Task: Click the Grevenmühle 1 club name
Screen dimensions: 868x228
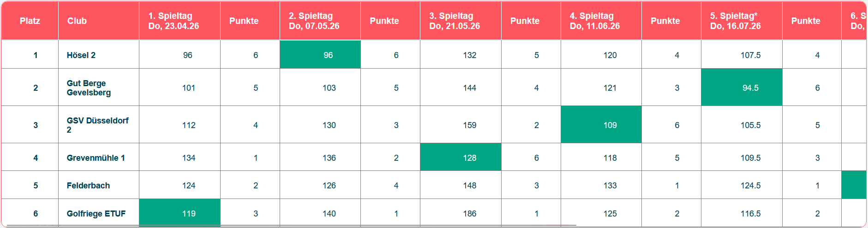Action: tap(96, 158)
